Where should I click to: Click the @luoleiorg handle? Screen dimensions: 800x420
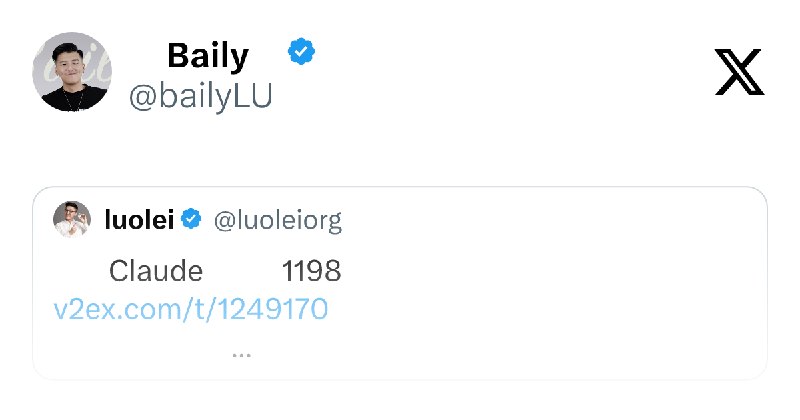(278, 221)
